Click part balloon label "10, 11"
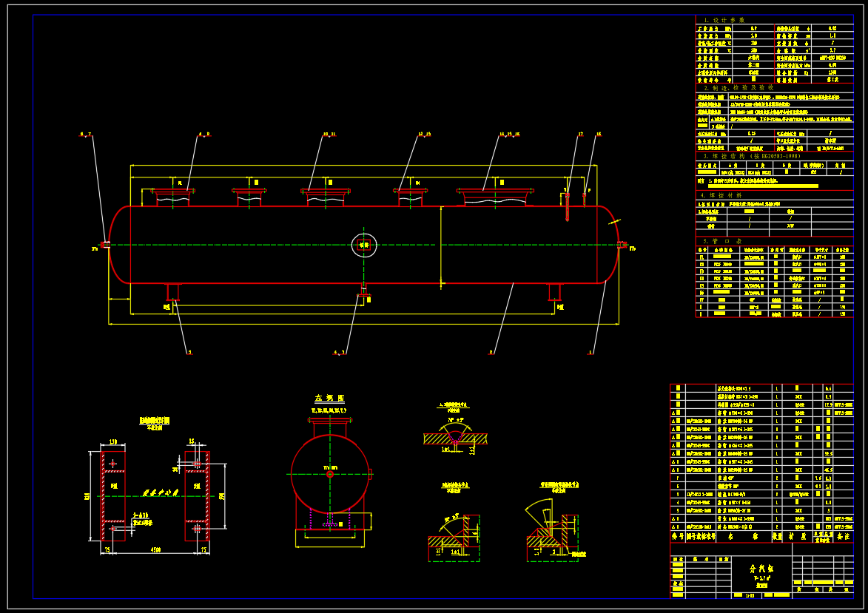 coord(329,135)
